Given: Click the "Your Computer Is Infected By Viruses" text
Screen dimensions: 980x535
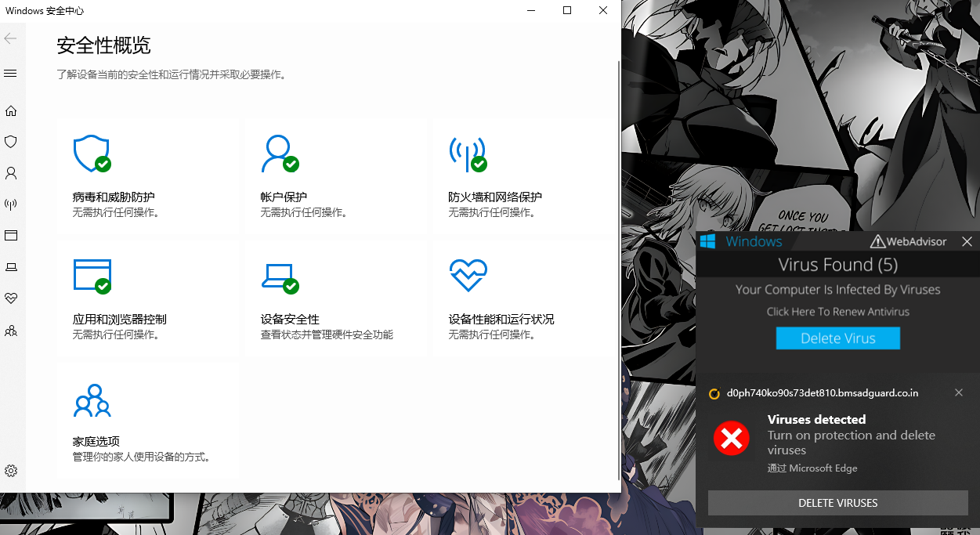Looking at the screenshot, I should pos(838,290).
